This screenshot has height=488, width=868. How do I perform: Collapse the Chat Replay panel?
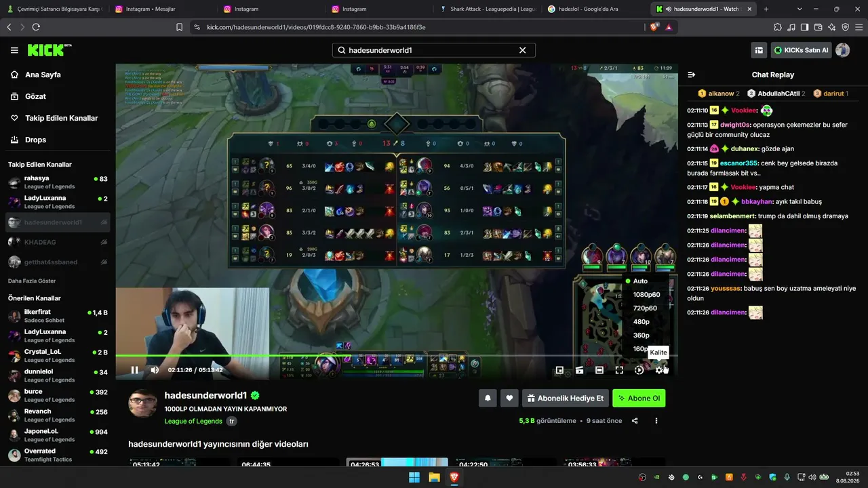pyautogui.click(x=692, y=75)
